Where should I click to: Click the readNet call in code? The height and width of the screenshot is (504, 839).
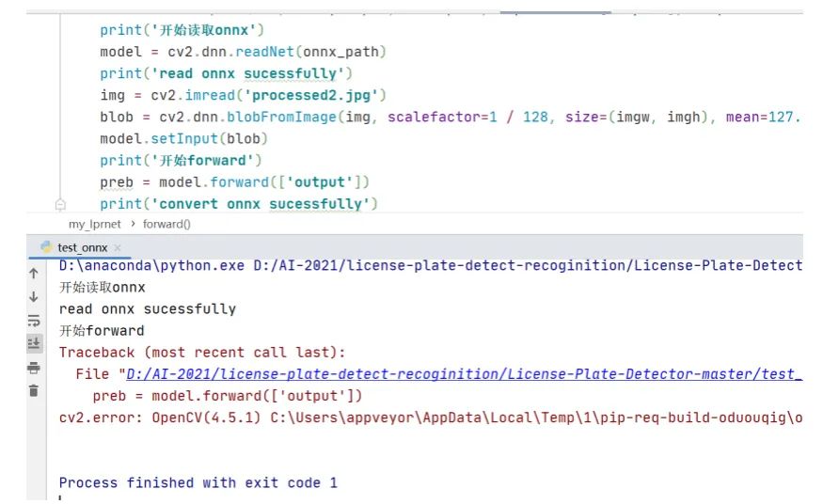(265, 52)
